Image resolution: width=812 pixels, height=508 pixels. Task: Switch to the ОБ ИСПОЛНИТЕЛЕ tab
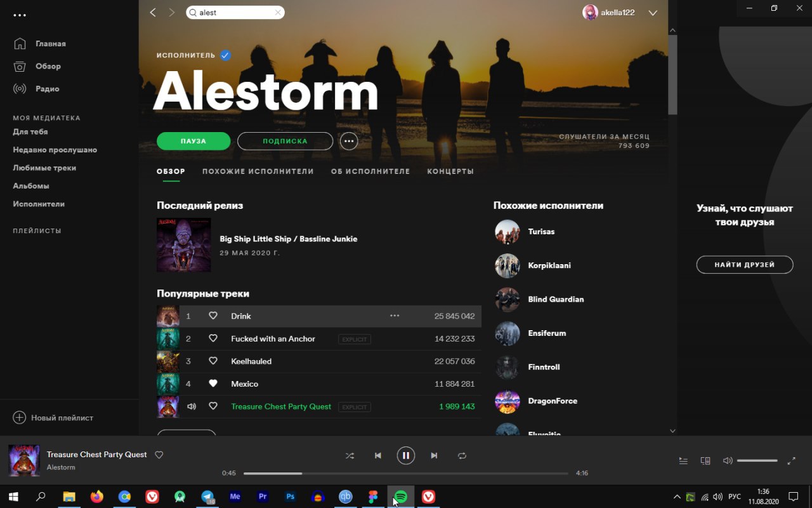370,171
